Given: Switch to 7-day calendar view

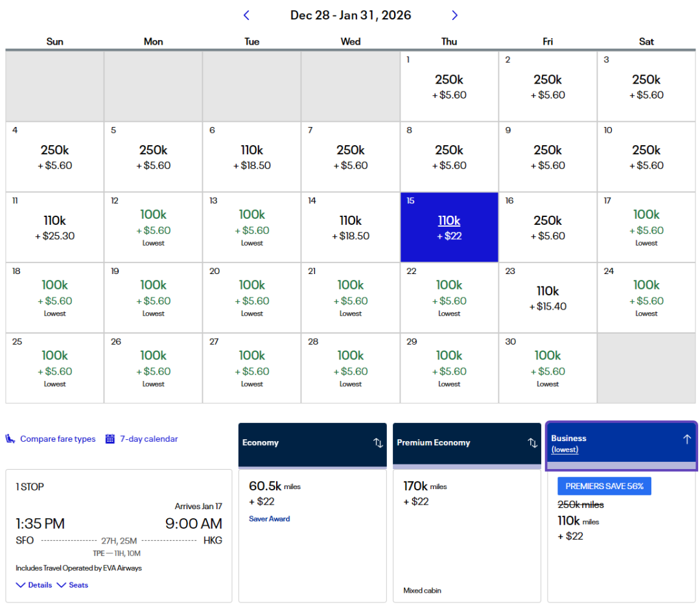Looking at the screenshot, I should (148, 439).
